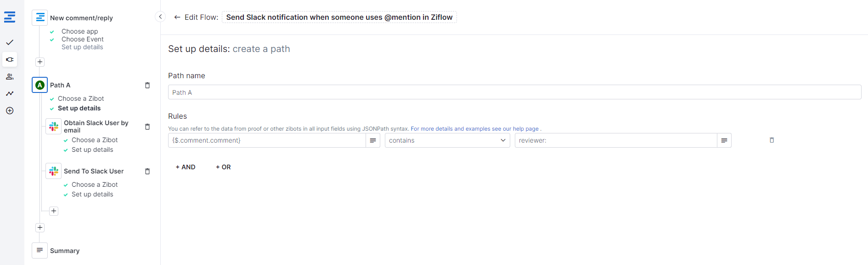Screen dimensions: 868x265
Task: Delete the Send To Slack User zibot
Action: (147, 171)
